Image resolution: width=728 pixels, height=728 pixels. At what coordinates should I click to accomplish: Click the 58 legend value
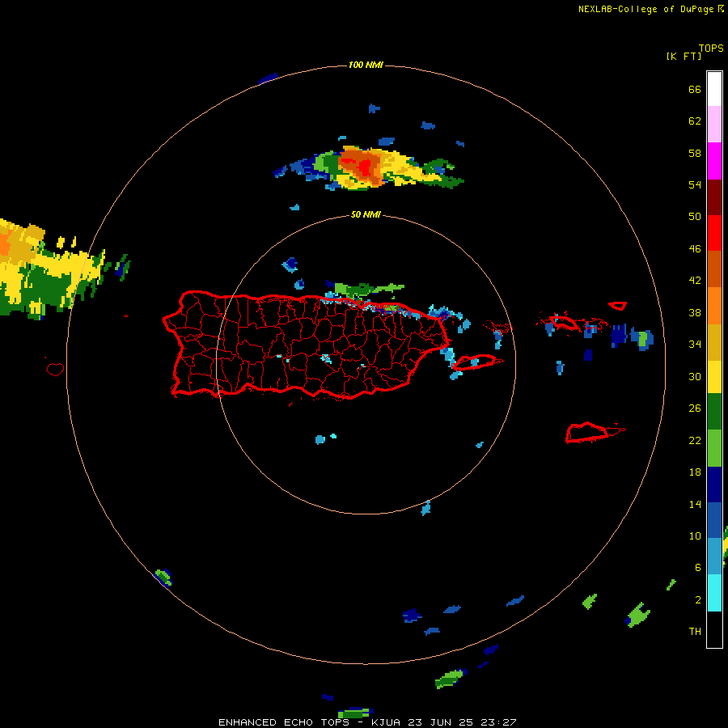pos(695,153)
